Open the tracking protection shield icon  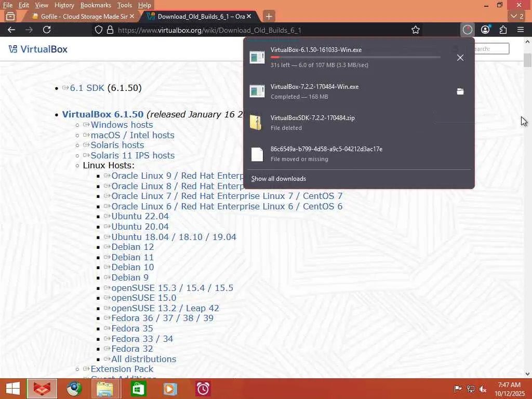coord(98,30)
